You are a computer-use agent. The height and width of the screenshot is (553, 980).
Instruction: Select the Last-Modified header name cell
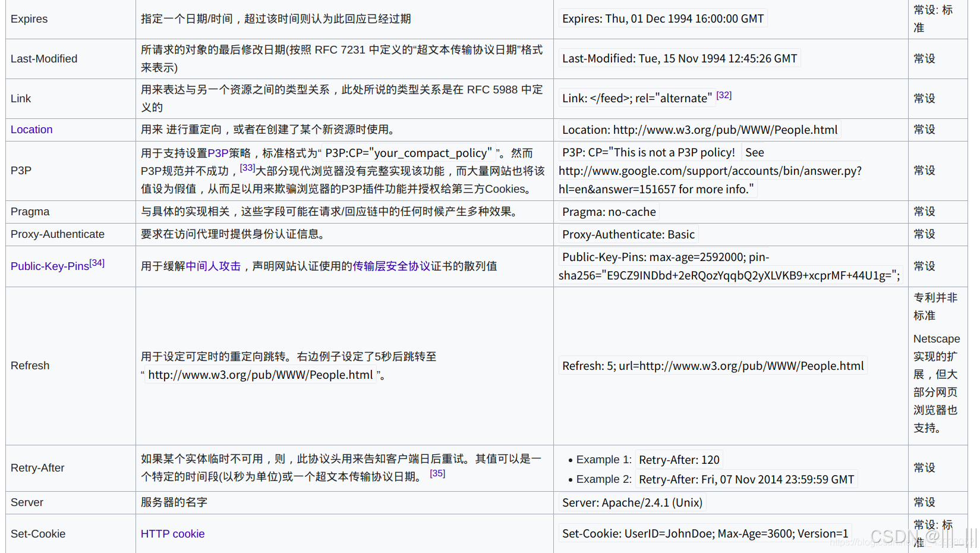[x=71, y=59]
